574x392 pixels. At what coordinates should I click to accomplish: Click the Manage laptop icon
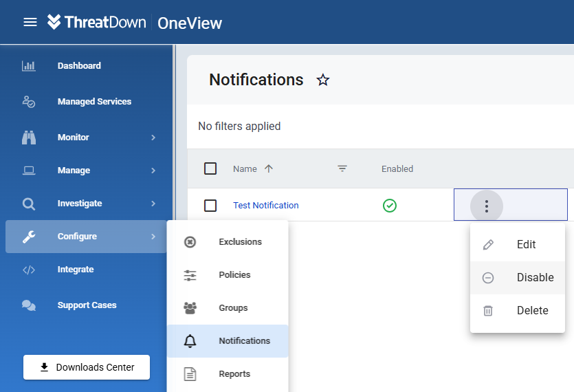coord(29,171)
